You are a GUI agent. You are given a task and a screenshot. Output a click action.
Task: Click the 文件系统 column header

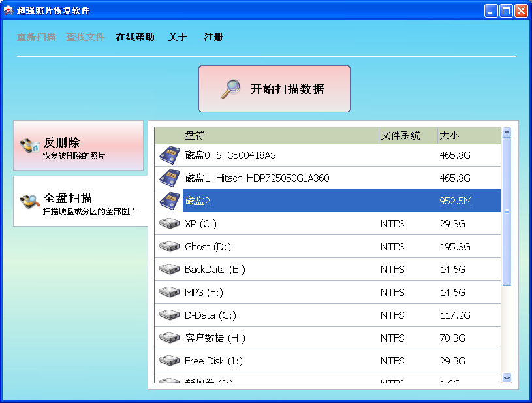point(407,136)
